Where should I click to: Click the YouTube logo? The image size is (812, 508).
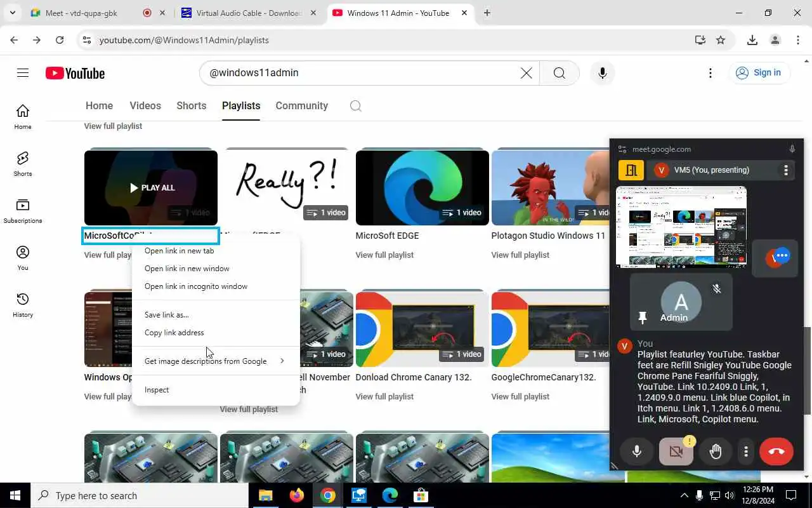pos(75,74)
